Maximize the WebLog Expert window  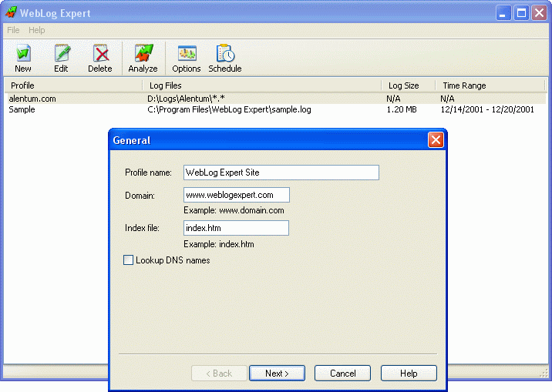[521, 13]
